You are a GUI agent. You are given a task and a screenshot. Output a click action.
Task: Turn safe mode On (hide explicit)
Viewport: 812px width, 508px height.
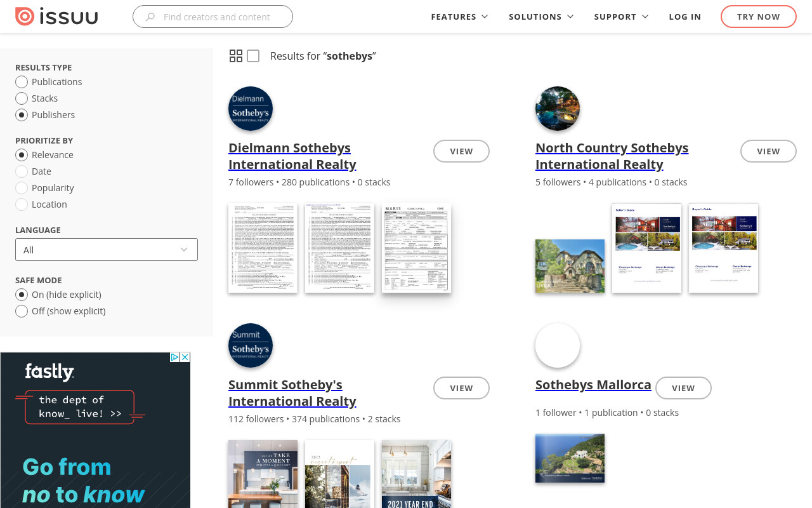point(22,295)
